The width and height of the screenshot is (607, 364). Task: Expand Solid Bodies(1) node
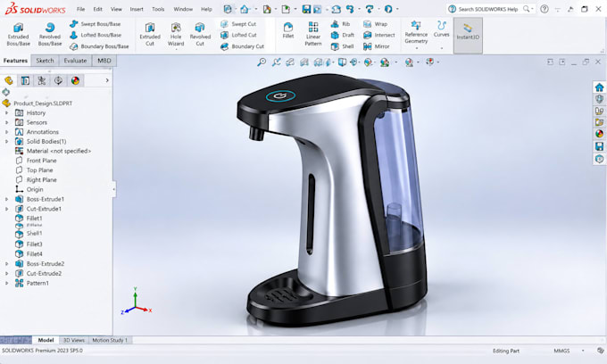pos(6,142)
